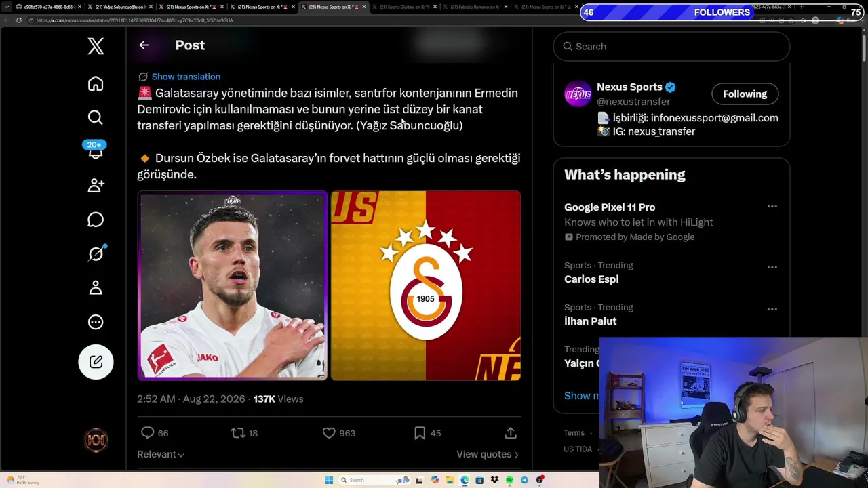This screenshot has height=488, width=868.
Task: Open Spotify from the taskbar
Action: 509,480
